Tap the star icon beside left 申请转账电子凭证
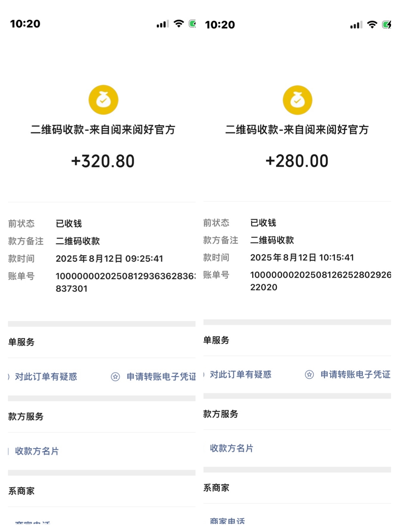The width and height of the screenshot is (399, 532). [115, 377]
